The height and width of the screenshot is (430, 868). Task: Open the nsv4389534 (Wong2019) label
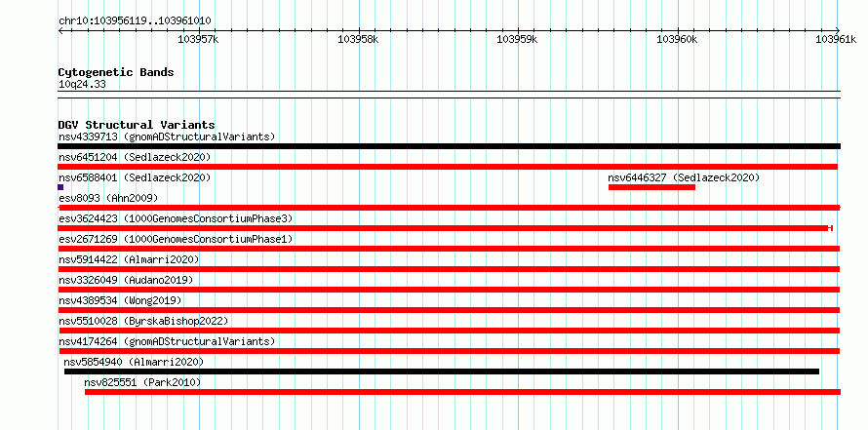point(120,300)
